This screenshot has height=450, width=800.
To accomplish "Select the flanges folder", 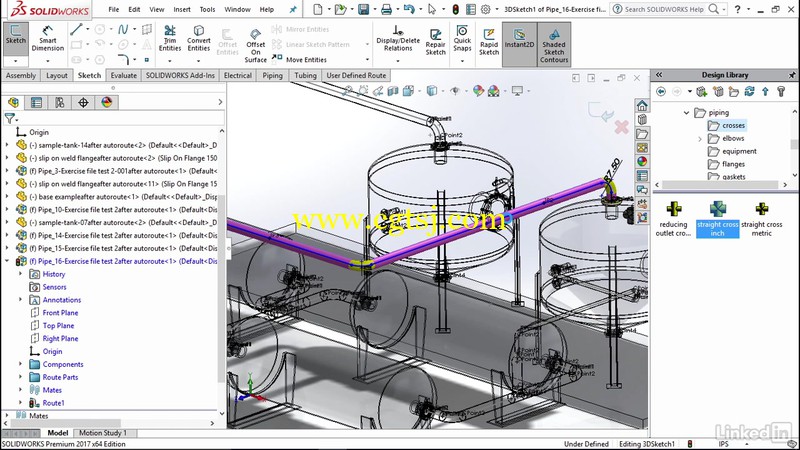I will (733, 164).
